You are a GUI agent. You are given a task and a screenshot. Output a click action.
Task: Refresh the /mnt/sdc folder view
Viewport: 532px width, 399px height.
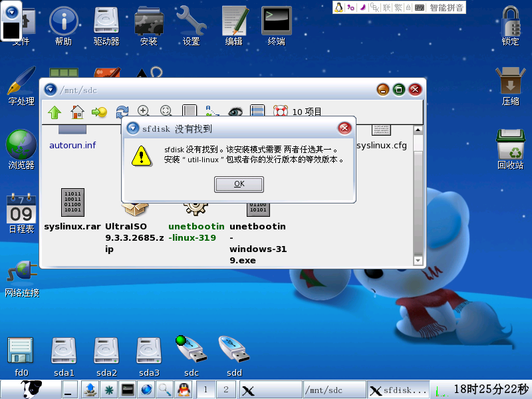(x=122, y=111)
